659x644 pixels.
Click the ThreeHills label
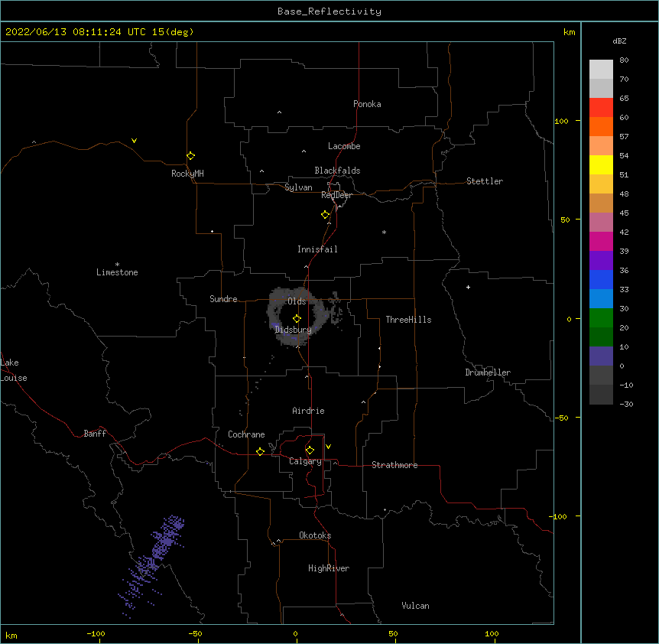(x=408, y=320)
